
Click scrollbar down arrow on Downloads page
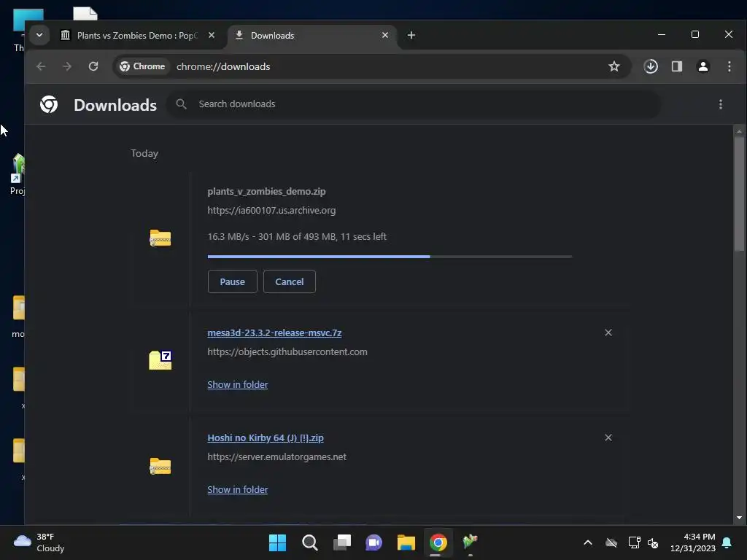point(739,518)
